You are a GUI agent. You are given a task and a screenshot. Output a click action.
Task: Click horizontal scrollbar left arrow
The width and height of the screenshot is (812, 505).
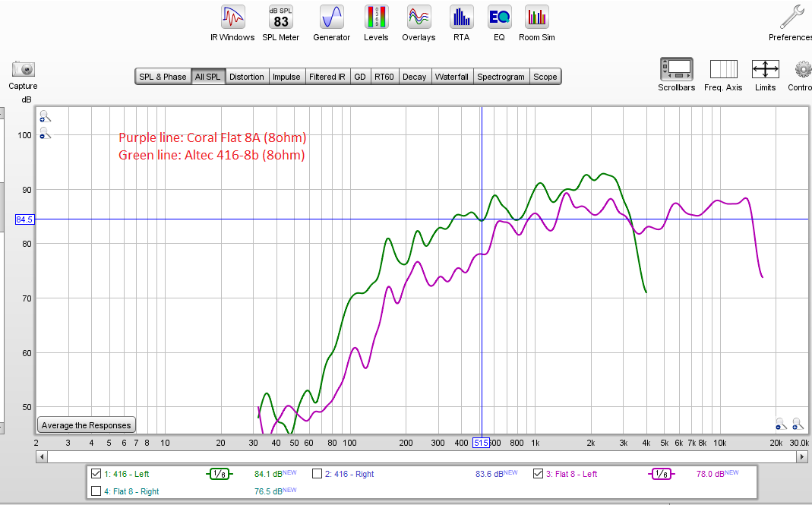pyautogui.click(x=43, y=457)
